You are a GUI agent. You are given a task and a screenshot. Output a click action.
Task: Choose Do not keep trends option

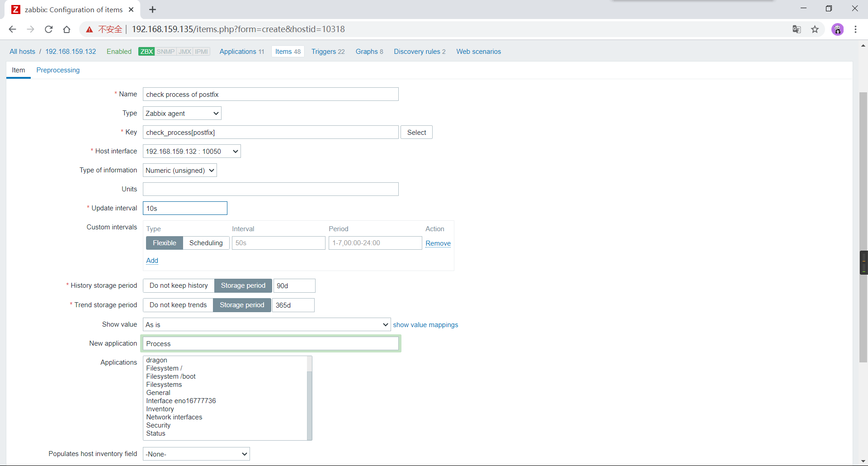click(x=178, y=305)
